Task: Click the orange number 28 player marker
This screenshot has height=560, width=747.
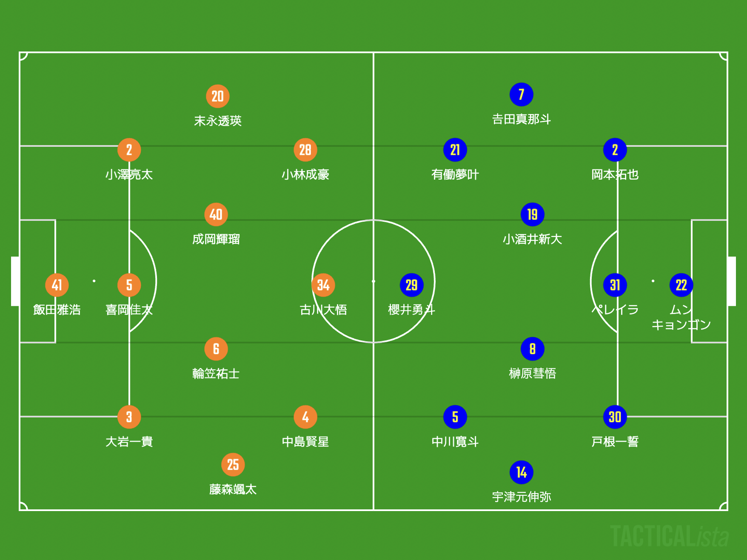Action: pos(305,150)
